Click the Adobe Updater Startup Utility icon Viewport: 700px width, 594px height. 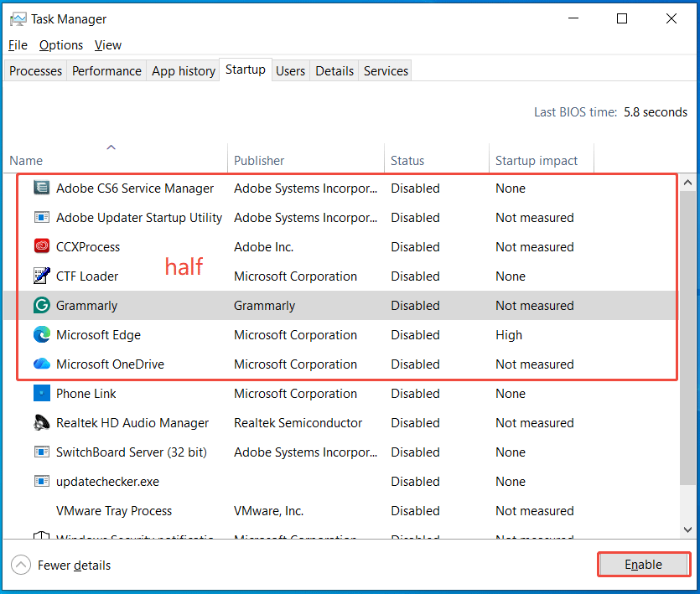click(x=41, y=217)
